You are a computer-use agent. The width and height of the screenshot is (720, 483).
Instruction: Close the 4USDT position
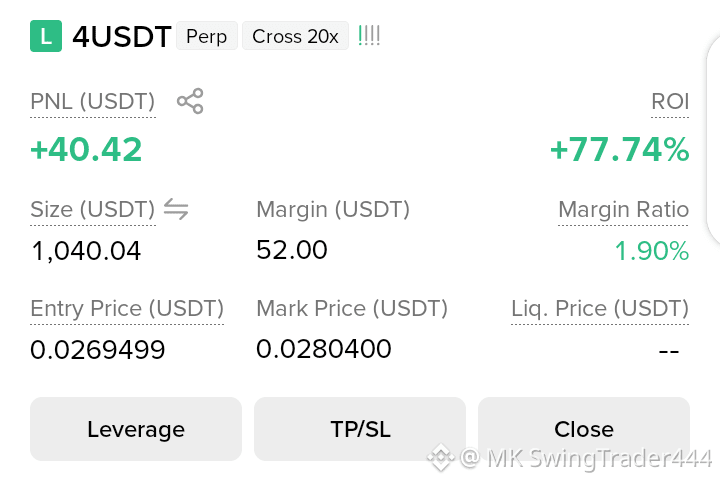click(584, 429)
